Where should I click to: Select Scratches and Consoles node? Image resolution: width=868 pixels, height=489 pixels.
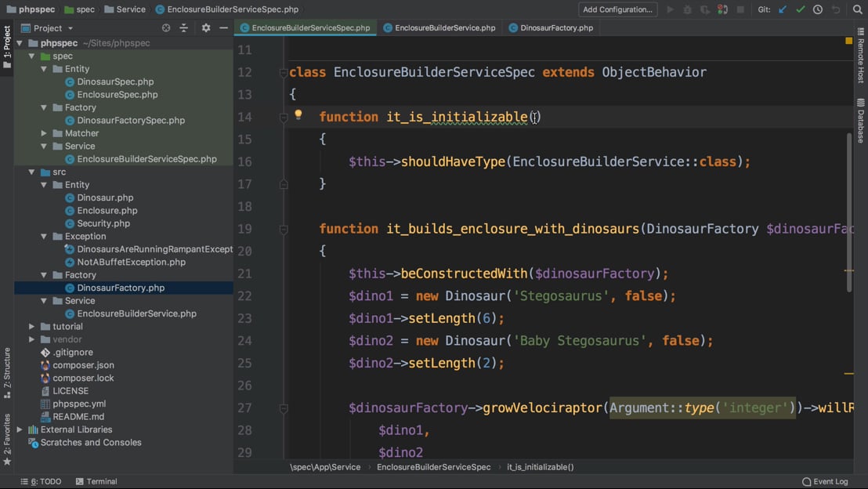click(x=91, y=443)
